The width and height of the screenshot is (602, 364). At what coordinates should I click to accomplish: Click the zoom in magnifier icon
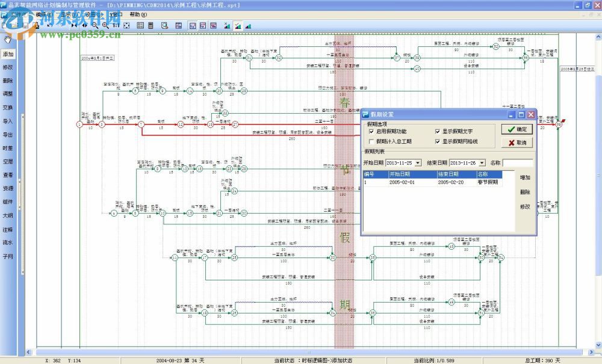click(x=105, y=25)
